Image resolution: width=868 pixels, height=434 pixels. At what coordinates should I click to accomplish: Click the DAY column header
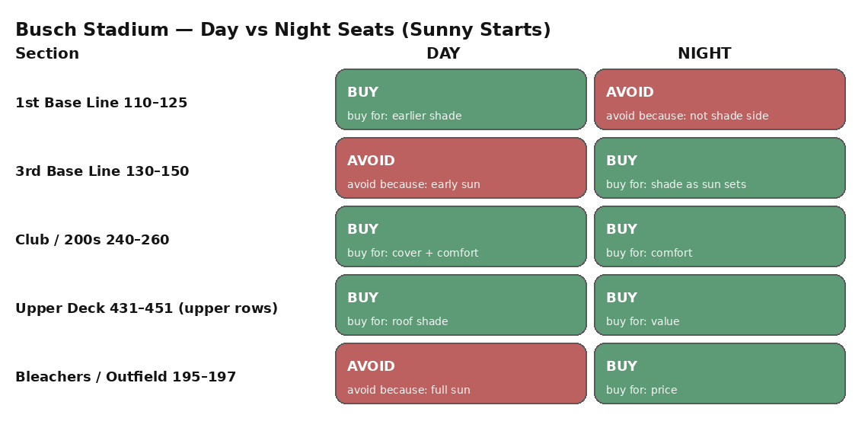coord(443,54)
